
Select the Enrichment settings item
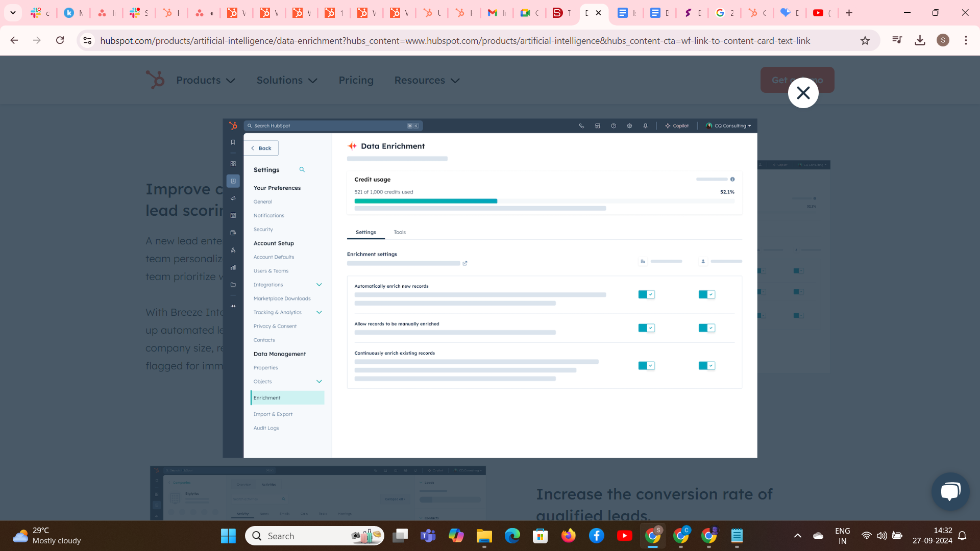(287, 397)
